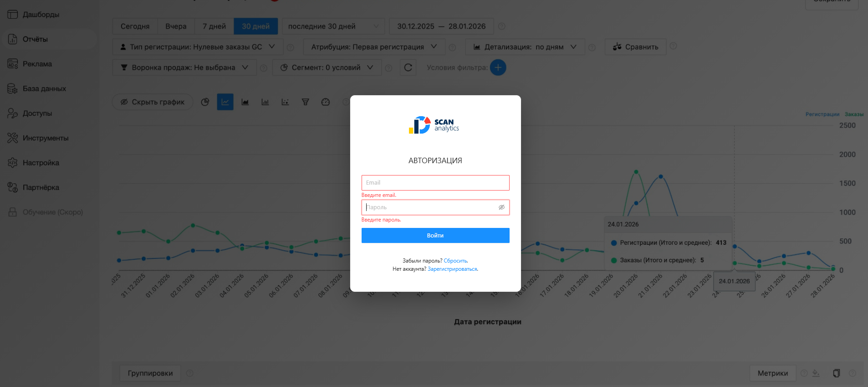Viewport: 868px width, 387px height.
Task: Click the Scan Analytics logo in dialog
Action: (x=434, y=125)
